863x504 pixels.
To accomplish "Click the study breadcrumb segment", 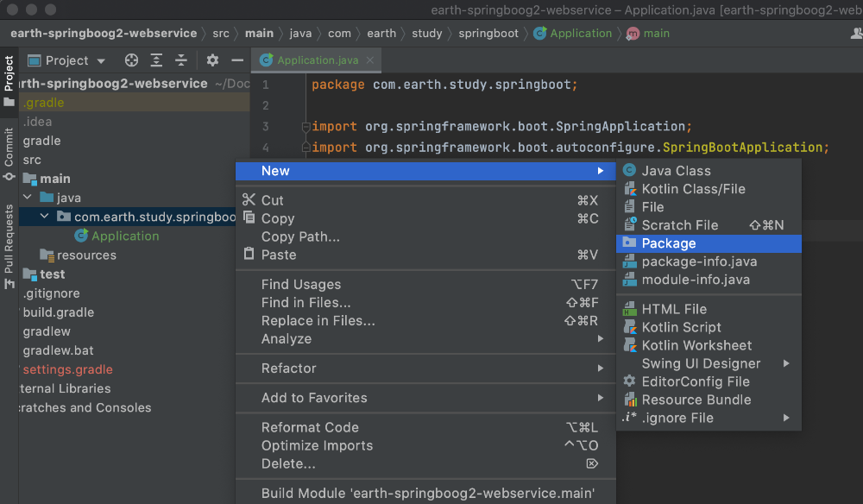I will 426,34.
